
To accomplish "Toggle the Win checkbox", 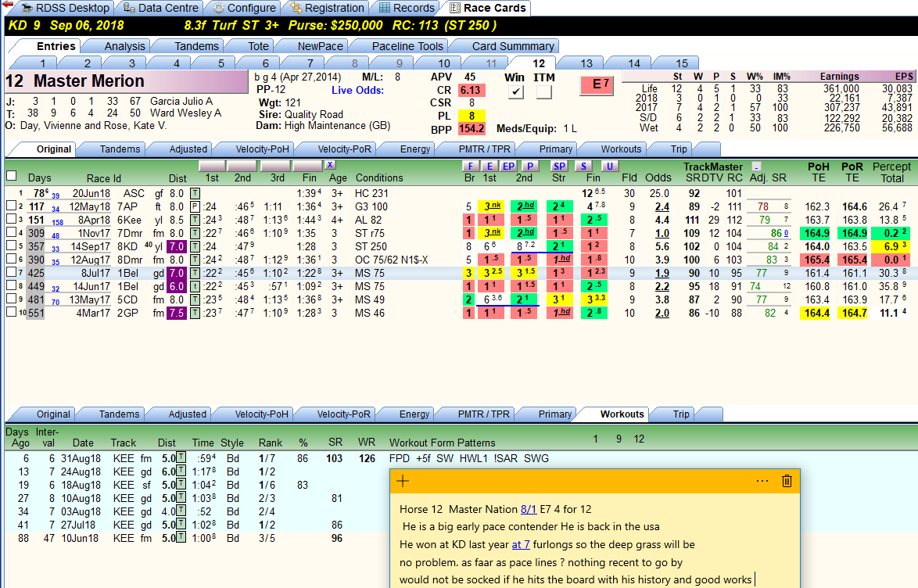I will tap(515, 92).
